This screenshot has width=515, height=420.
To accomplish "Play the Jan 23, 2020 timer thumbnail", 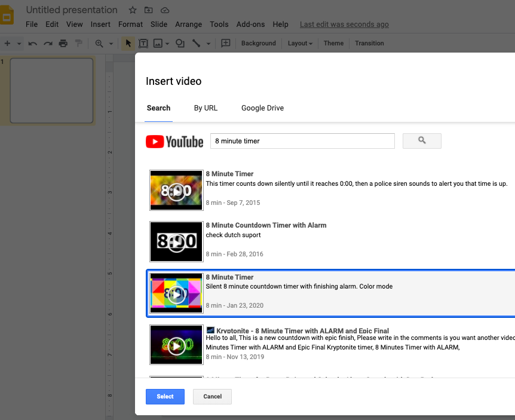I will pyautogui.click(x=176, y=293).
